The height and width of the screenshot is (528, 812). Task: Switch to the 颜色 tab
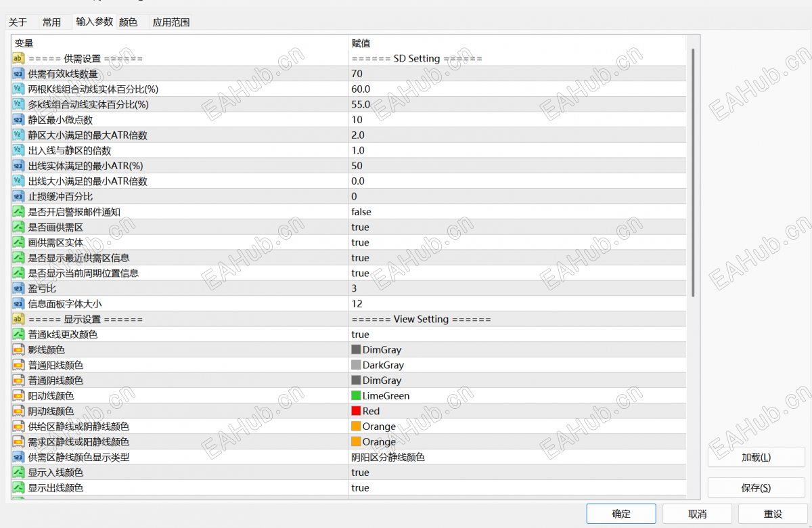pyautogui.click(x=129, y=22)
